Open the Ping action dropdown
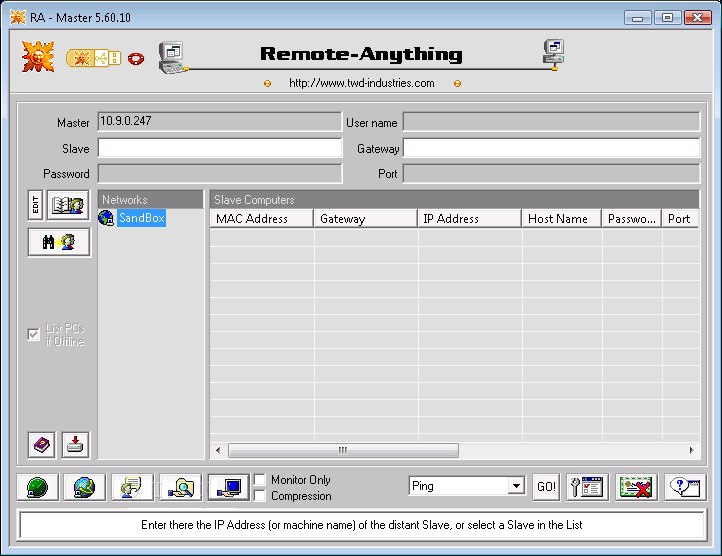This screenshot has height=556, width=722. [x=517, y=486]
